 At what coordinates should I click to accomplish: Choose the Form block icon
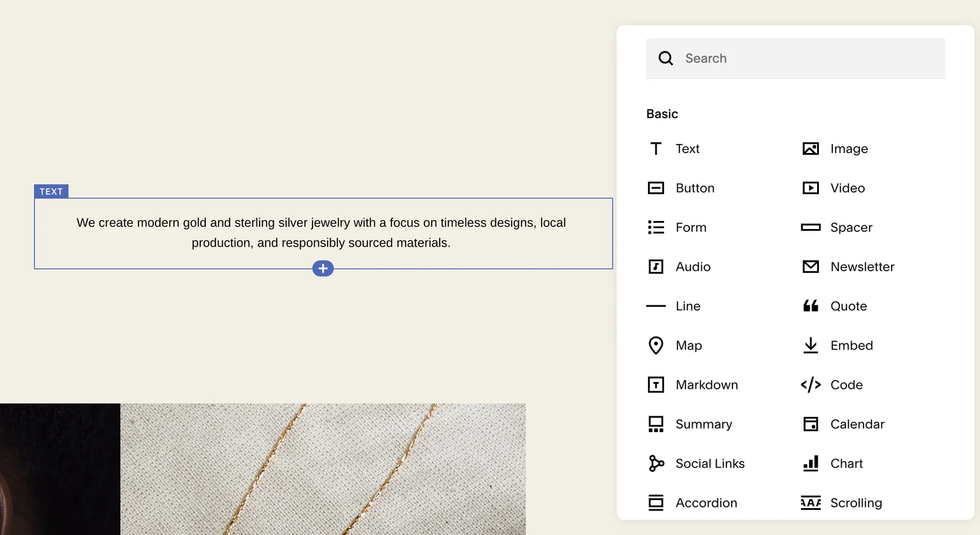[656, 228]
